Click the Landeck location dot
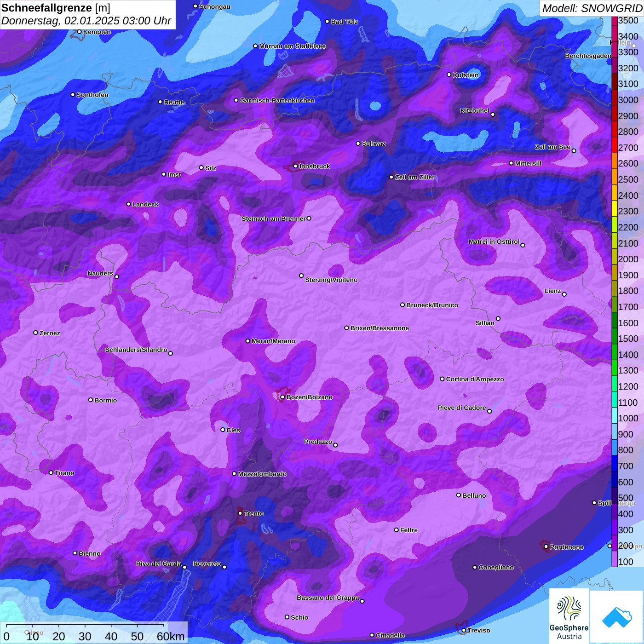644x644 pixels. (128, 204)
